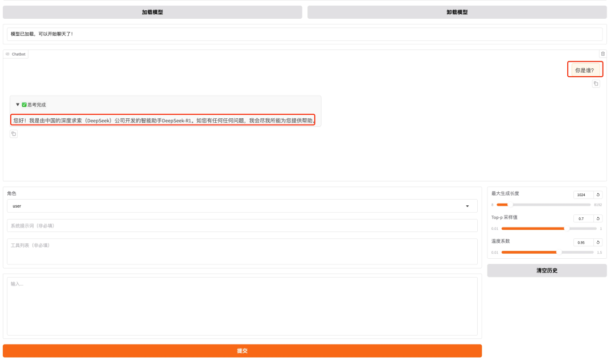This screenshot has width=615, height=364.
Task: Click the Top-p value box 0.7
Action: point(583,218)
